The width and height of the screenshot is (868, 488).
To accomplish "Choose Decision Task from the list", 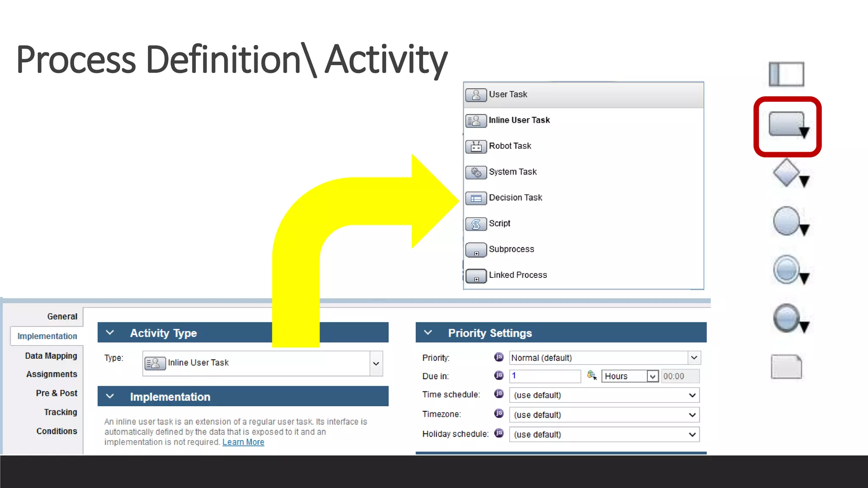I will point(515,198).
